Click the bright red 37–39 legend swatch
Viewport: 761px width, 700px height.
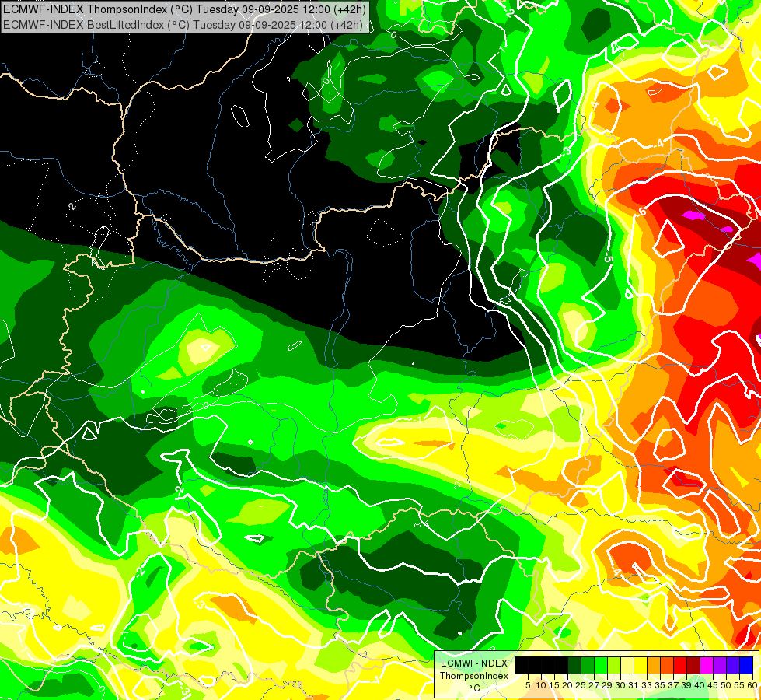(680, 665)
